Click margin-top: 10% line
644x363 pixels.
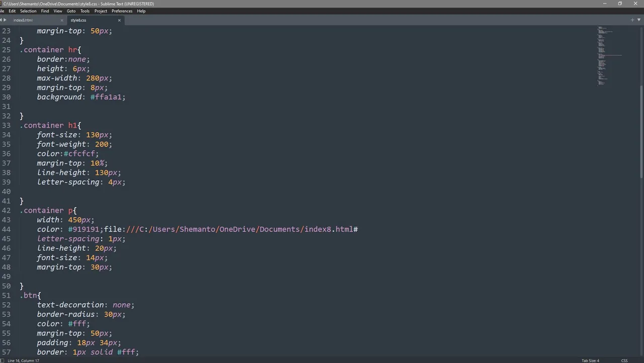(x=72, y=163)
